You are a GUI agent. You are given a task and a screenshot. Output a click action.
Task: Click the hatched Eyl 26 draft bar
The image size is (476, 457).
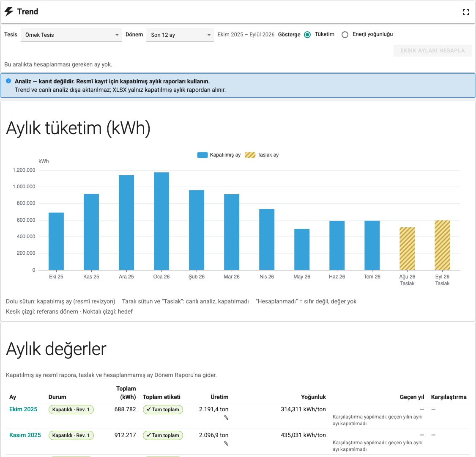point(442,245)
